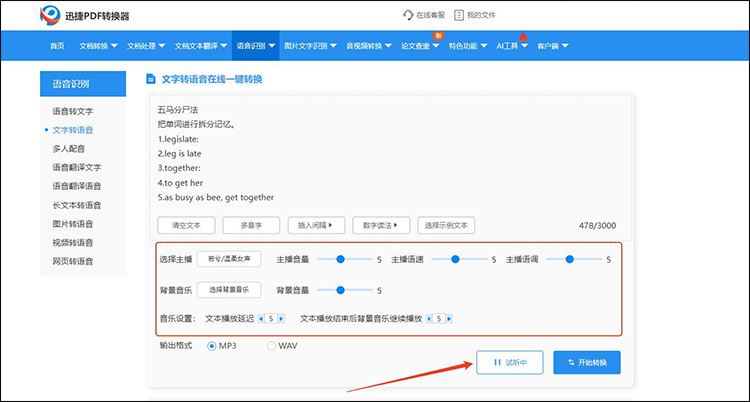Screen dimensions: 750x402
Task: Decrease the 文本播放延迟 value
Action: 261,319
